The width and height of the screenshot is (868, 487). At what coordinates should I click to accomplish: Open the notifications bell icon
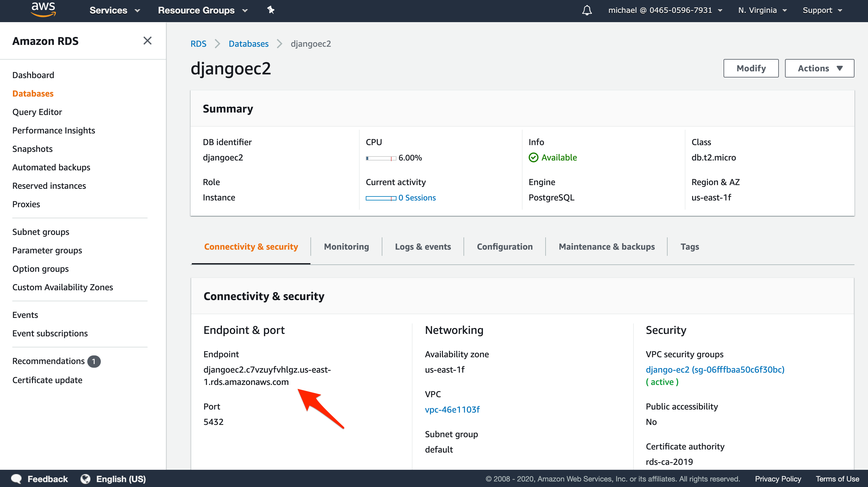pos(587,10)
